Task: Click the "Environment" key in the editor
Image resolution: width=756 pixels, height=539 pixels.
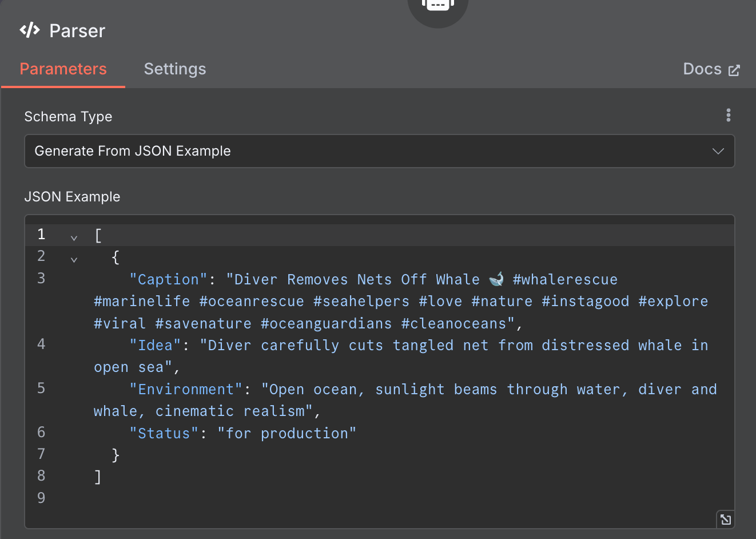Action: (186, 390)
